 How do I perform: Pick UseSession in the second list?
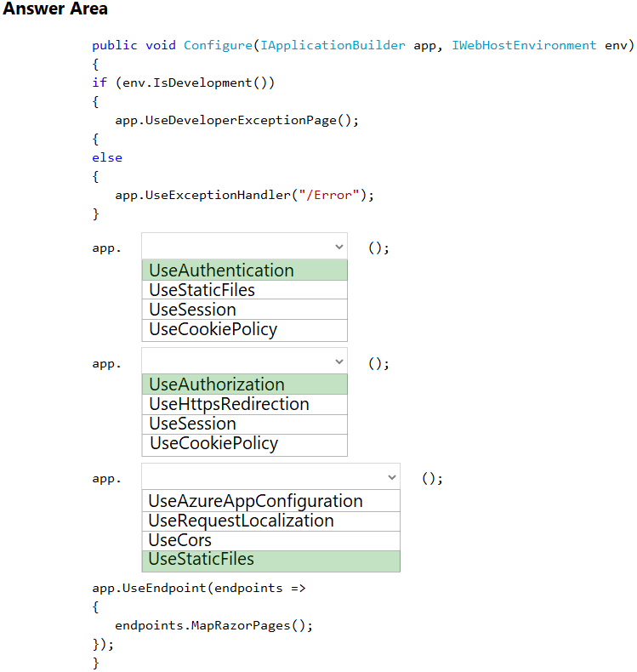244,424
